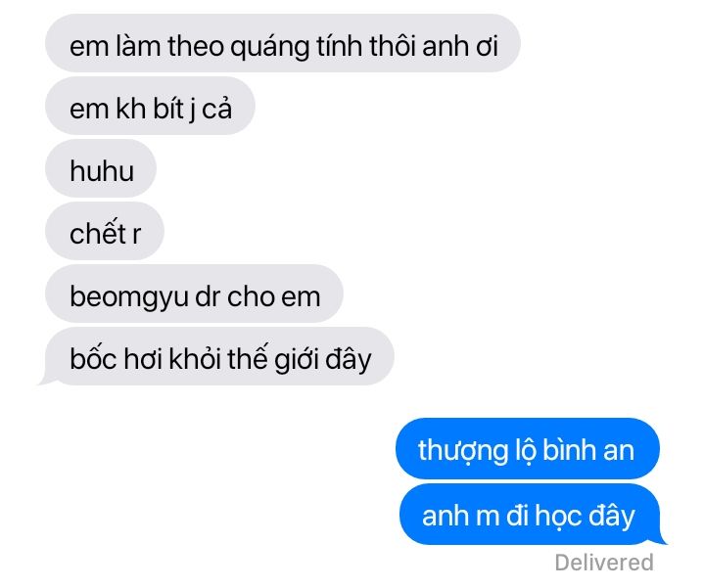The height and width of the screenshot is (588, 704).
Task: Click the "beomgyu dr cho em" message
Action: (194, 294)
